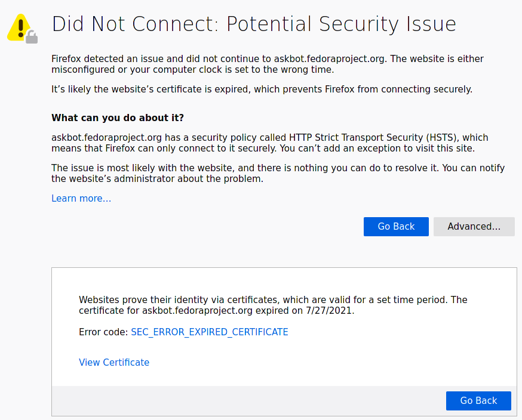
Task: Click the "Error code:" label
Action: coord(103,332)
